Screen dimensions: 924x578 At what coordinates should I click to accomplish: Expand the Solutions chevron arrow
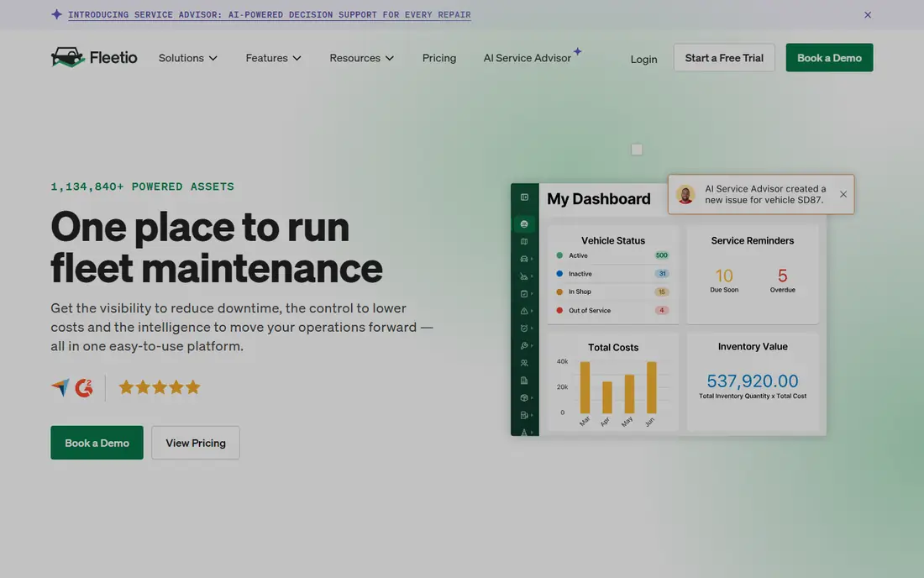[x=213, y=58]
